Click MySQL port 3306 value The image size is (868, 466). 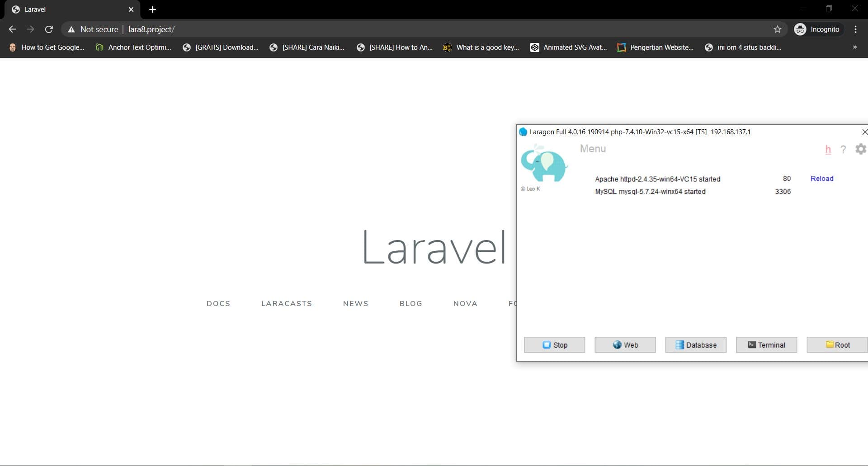(783, 192)
